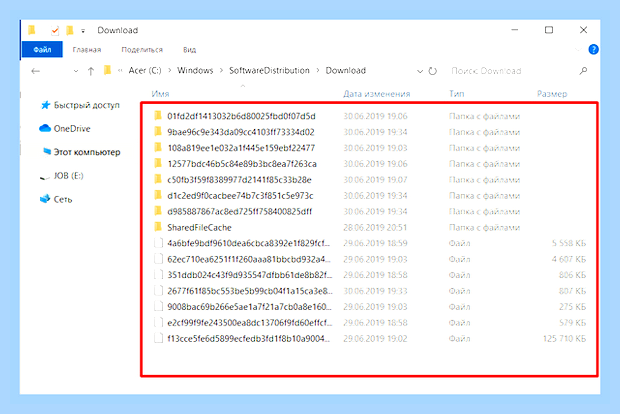Click the blue help question mark icon
Screen dimensions: 620x414
[x=593, y=49]
